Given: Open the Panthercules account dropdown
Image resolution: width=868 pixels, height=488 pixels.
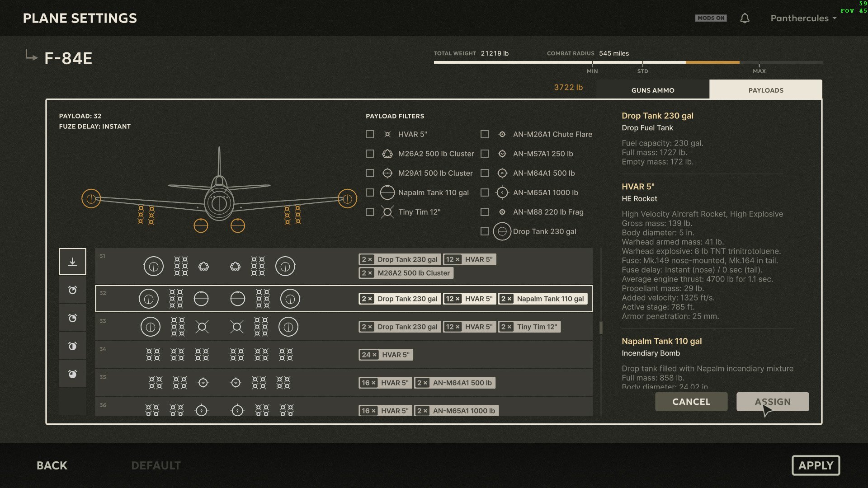Looking at the screenshot, I should [803, 18].
